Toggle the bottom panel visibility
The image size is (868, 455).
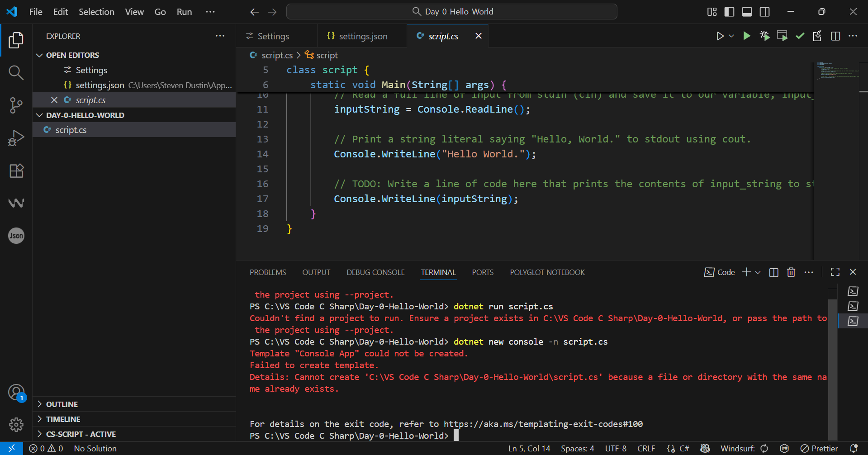coord(747,12)
